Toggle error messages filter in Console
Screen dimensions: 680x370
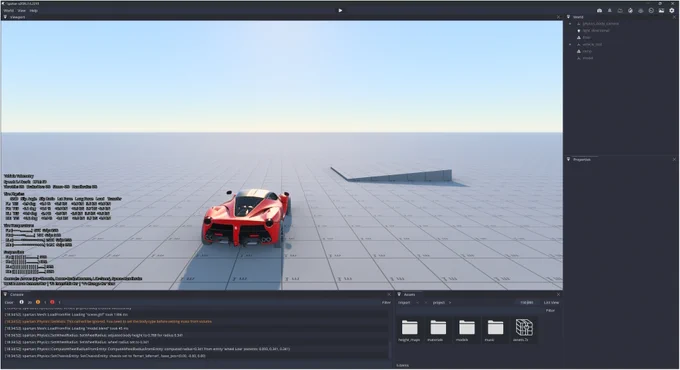click(52, 302)
